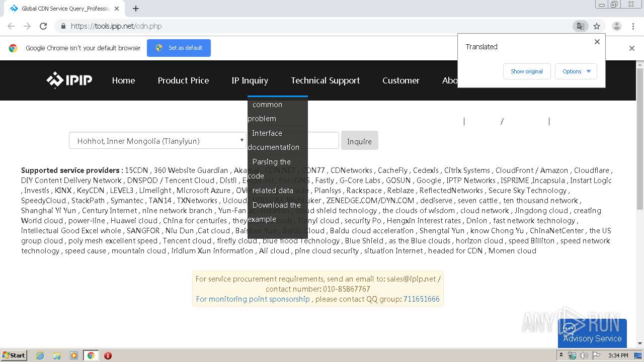Bookmark this page with the star icon
The image size is (644, 362).
point(597,26)
